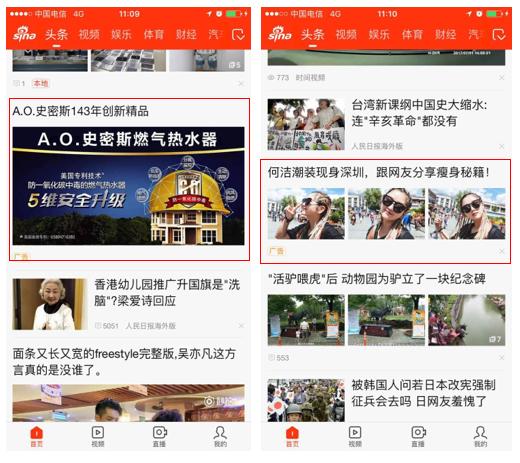Open headline 面条又长又宽的freestyle完整版

tap(124, 362)
